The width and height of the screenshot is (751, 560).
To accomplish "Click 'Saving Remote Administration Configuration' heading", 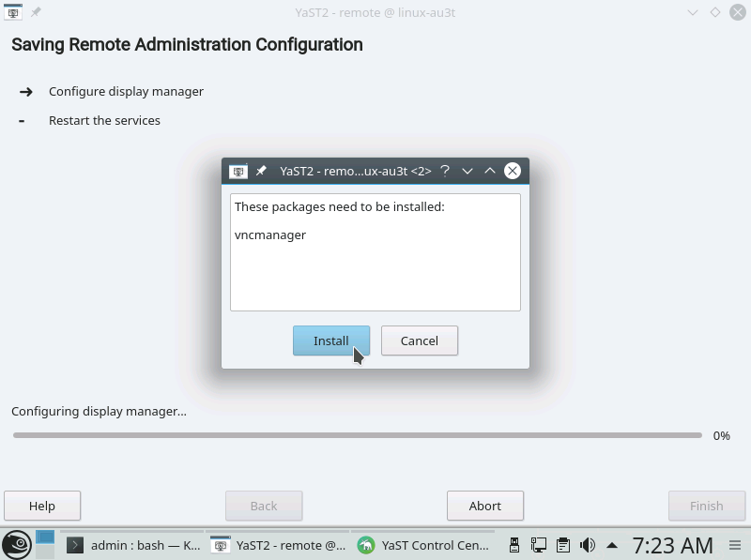I will coord(187,44).
